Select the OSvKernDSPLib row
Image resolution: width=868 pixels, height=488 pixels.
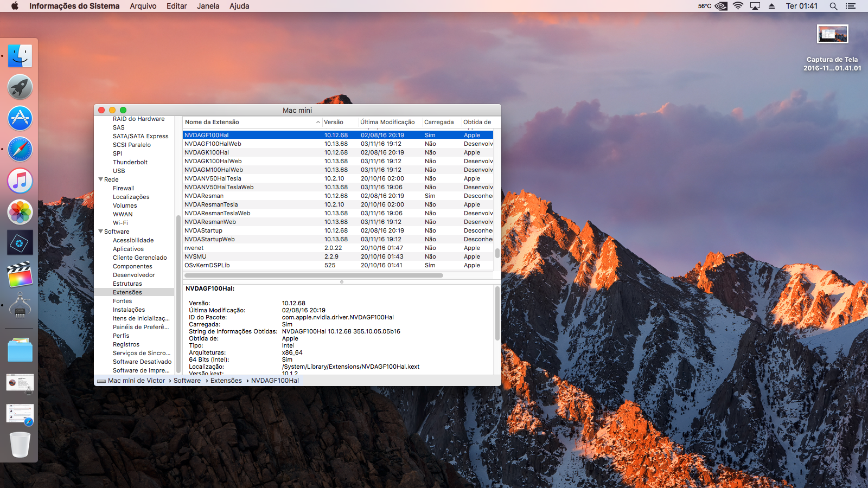338,265
